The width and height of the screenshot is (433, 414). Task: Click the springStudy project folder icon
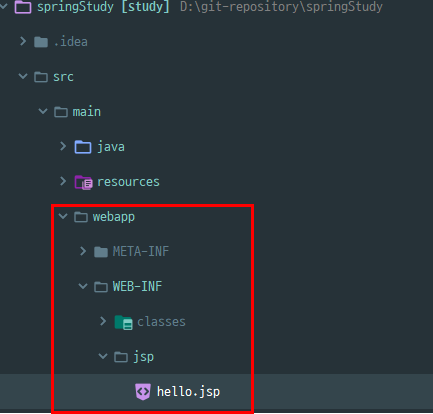[23, 6]
